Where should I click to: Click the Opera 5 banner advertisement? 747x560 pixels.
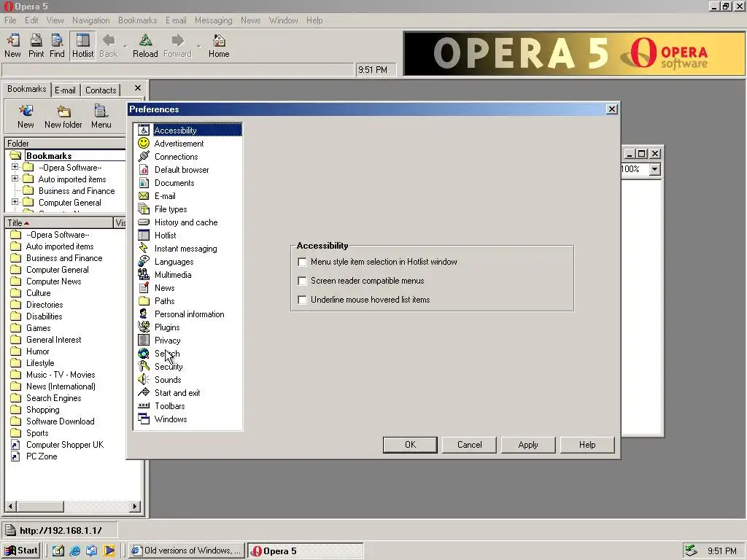[574, 53]
